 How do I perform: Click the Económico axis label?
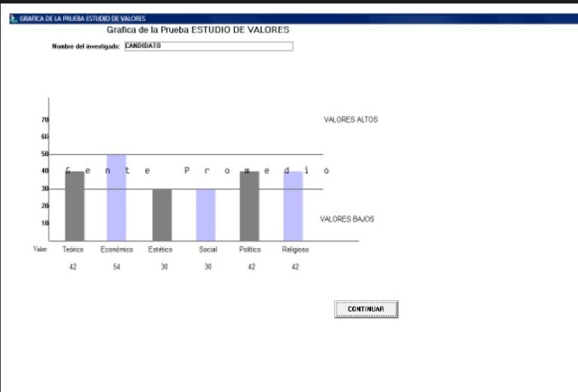(117, 249)
